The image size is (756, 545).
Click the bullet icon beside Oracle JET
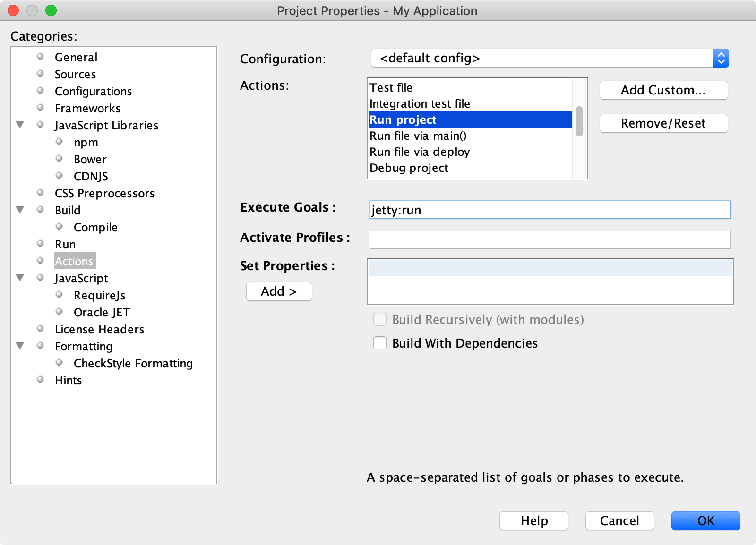coord(59,312)
